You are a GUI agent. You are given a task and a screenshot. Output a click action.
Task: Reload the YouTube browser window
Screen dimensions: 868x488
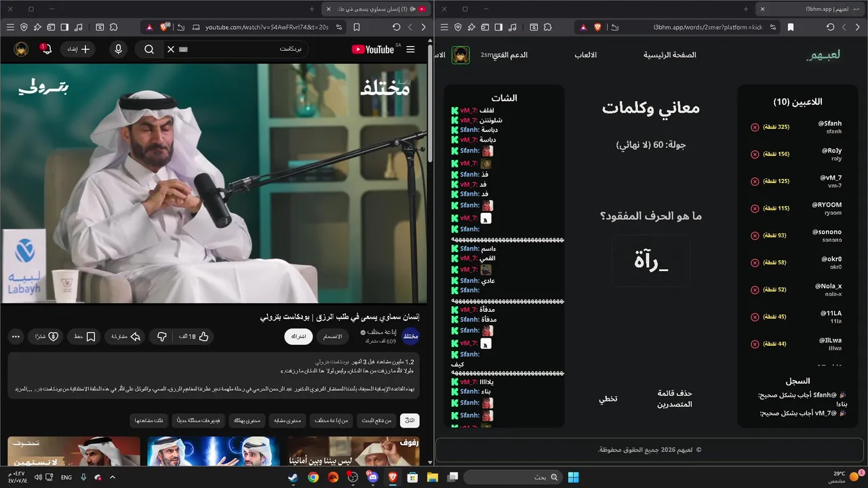(396, 27)
